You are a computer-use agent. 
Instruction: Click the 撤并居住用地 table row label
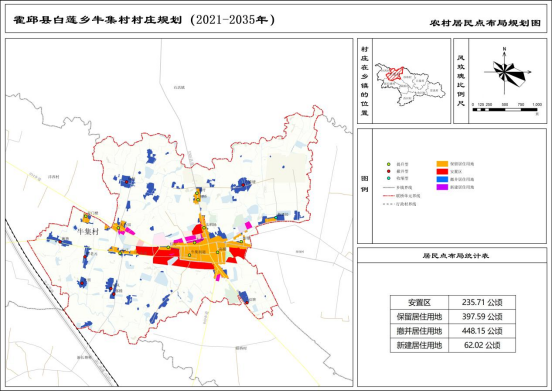419,331
